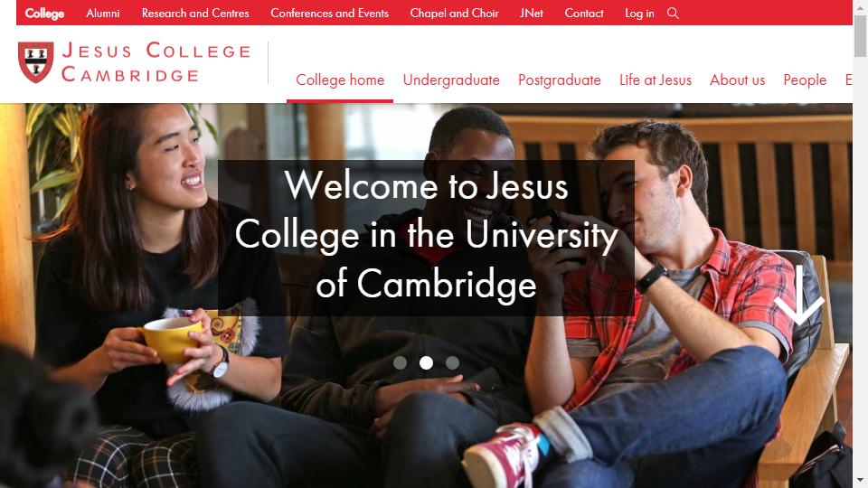Open the About us section
The image size is (868, 488).
point(738,80)
